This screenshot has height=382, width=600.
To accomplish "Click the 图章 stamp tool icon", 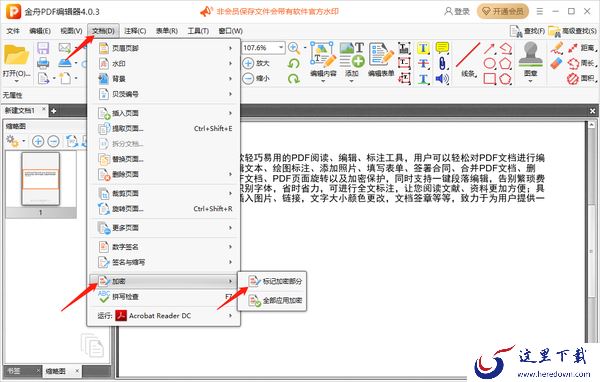I will 530,55.
